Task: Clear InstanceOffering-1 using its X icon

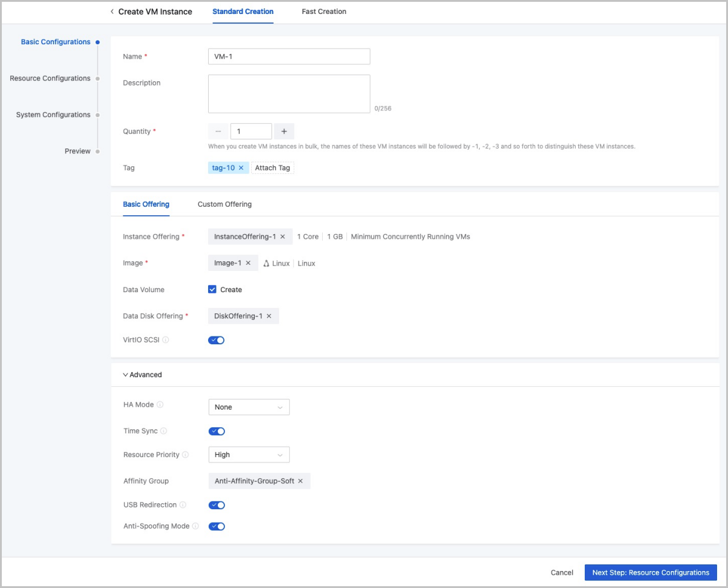Action: click(x=283, y=237)
